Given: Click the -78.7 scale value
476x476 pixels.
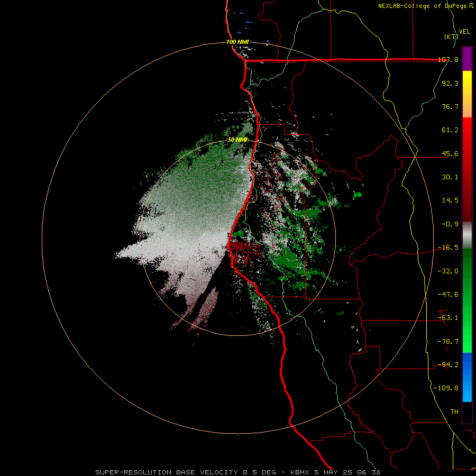Looking at the screenshot, I should [x=448, y=342].
